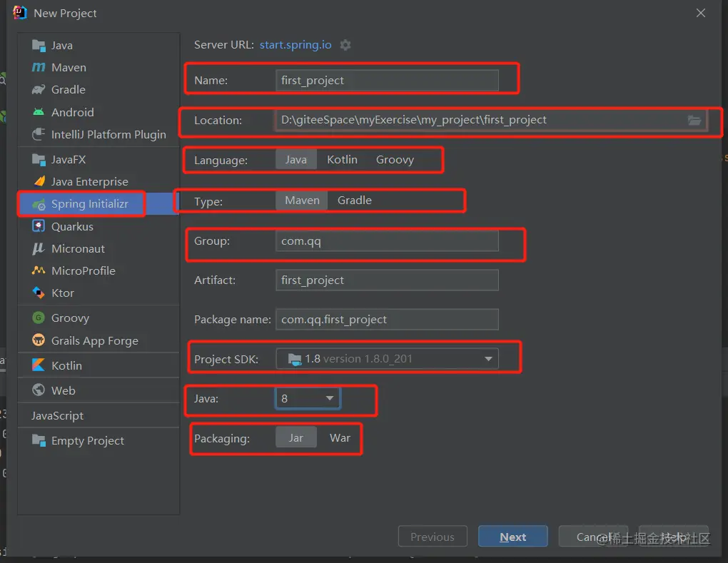Image resolution: width=728 pixels, height=563 pixels.
Task: Select JavaScript in project types list
Action: [98, 415]
